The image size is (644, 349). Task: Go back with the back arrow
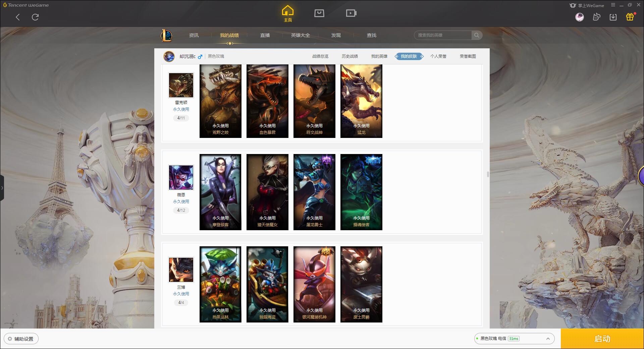tap(18, 17)
